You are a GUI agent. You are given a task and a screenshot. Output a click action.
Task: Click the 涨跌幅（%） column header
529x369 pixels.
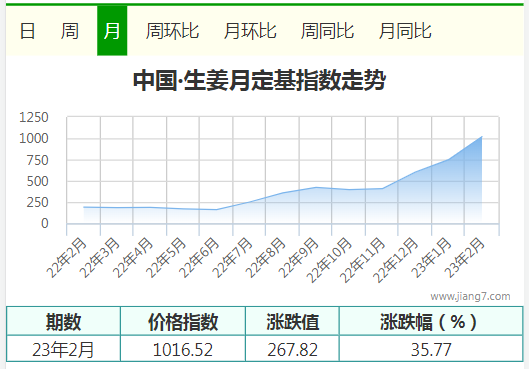click(431, 321)
